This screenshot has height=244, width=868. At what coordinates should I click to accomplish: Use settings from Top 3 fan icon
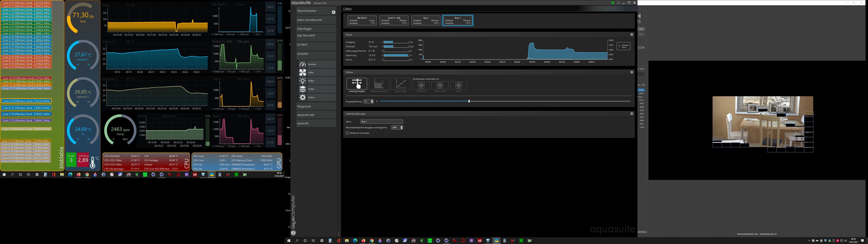pyautogui.click(x=458, y=86)
